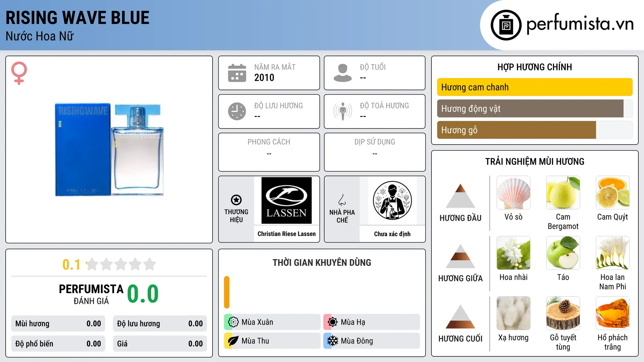Click the Độ lưu hương 0.00 score row
The width and height of the screenshot is (644, 362).
click(160, 324)
